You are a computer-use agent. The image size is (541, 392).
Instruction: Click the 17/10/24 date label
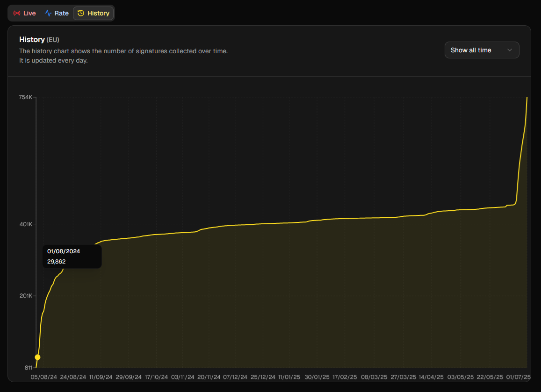coord(156,377)
